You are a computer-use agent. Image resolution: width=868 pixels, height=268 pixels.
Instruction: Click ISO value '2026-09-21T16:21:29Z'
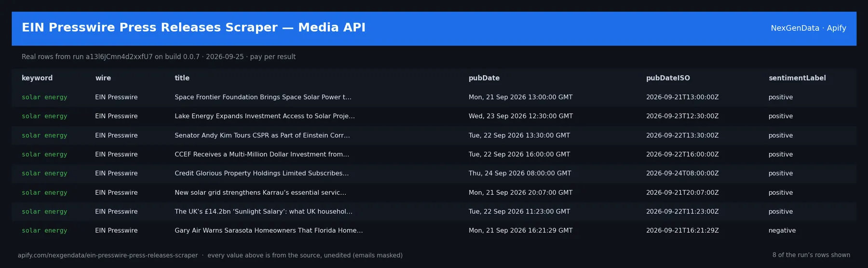(x=682, y=230)
